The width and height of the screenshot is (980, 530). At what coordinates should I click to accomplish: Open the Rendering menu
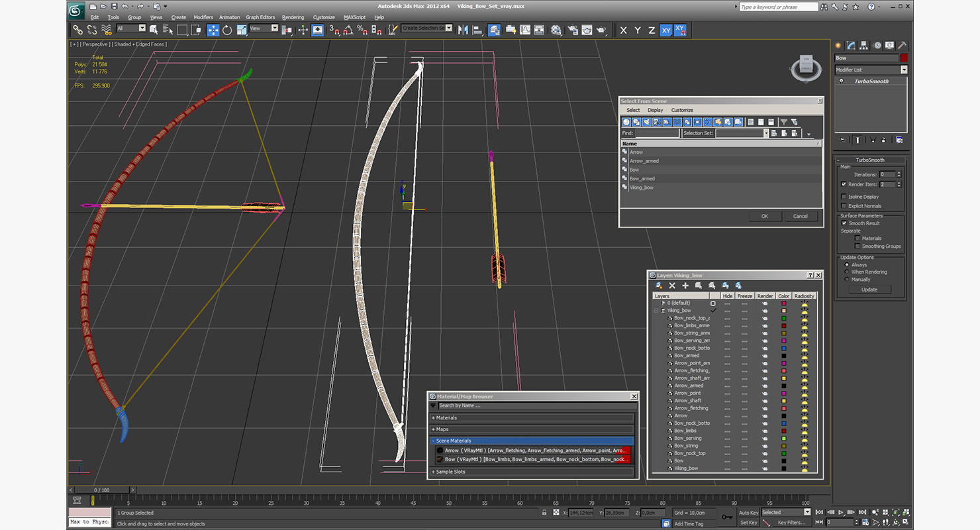(293, 17)
